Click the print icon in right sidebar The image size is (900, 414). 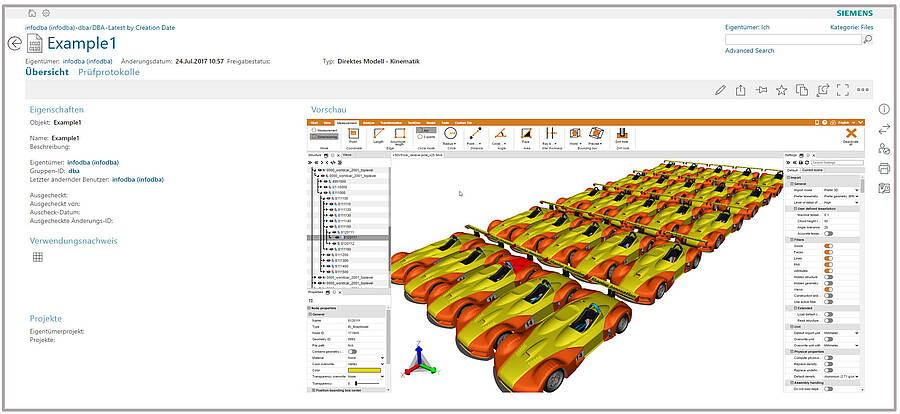884,168
